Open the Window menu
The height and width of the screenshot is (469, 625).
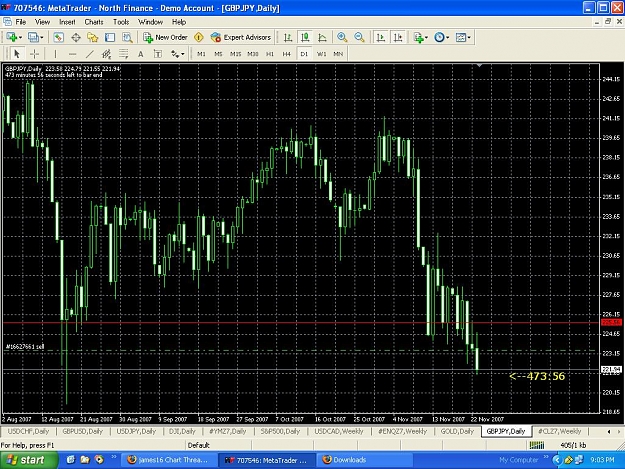click(x=150, y=22)
